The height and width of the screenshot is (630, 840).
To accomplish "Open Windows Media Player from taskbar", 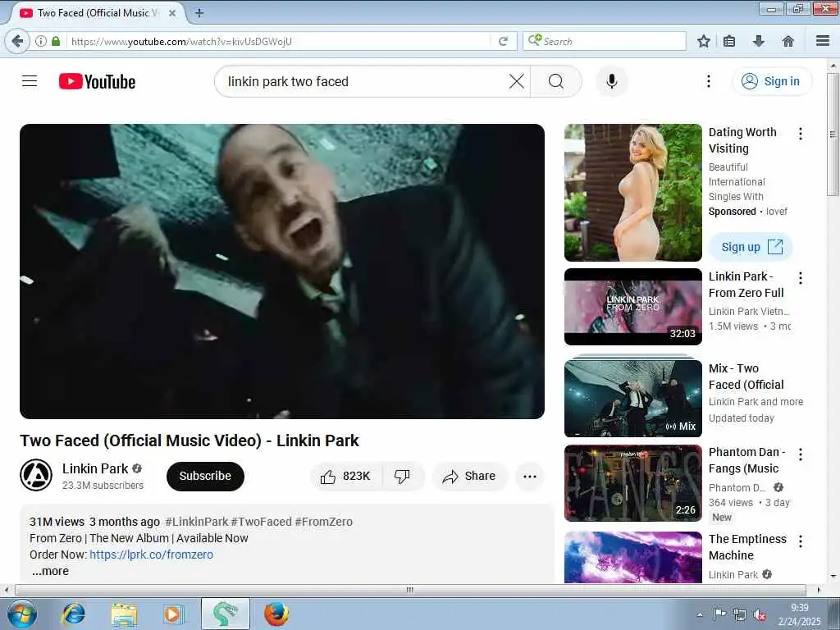I will 174,614.
